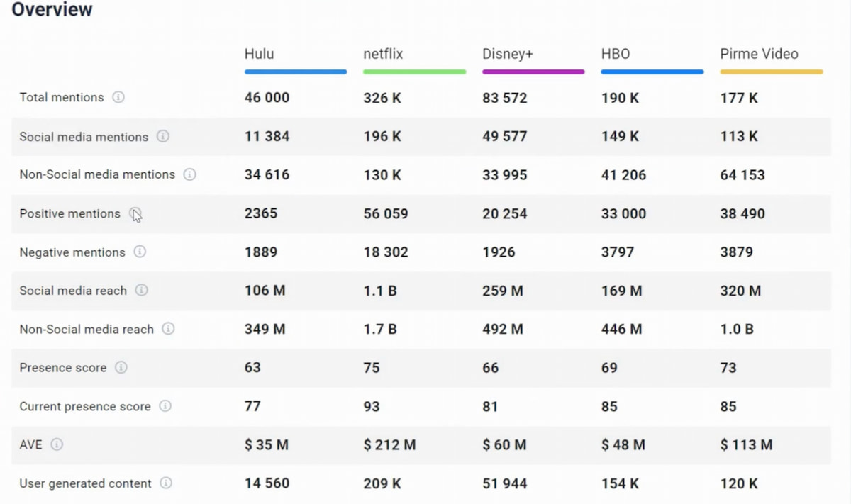Click info icon beside Social media reach

click(x=141, y=290)
